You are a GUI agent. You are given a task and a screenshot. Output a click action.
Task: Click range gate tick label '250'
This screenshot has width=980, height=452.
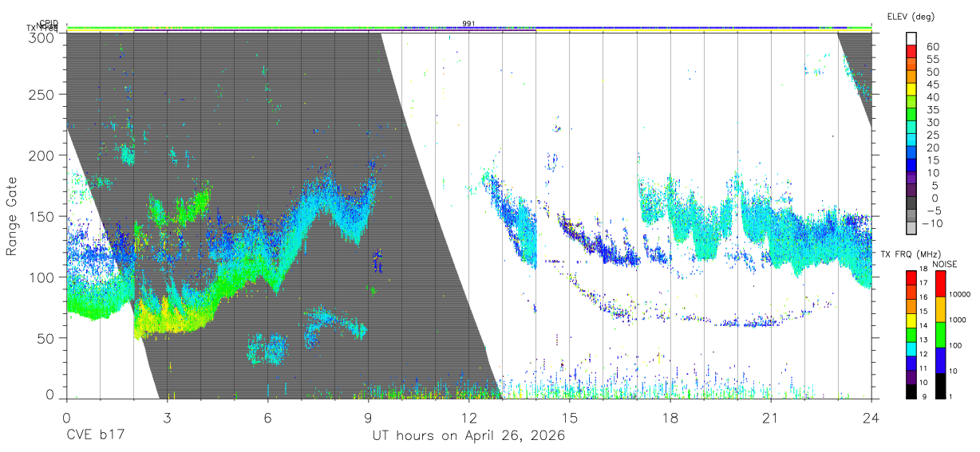pyautogui.click(x=41, y=95)
